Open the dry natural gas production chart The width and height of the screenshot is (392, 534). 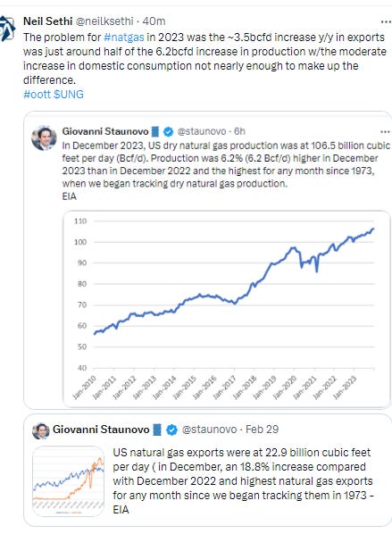coord(227,309)
